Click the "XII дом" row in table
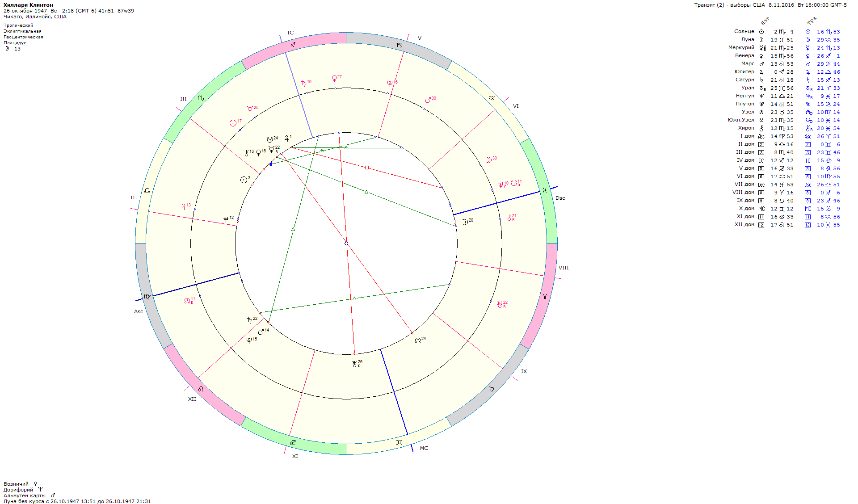This screenshot has width=858, height=504. tap(787, 225)
